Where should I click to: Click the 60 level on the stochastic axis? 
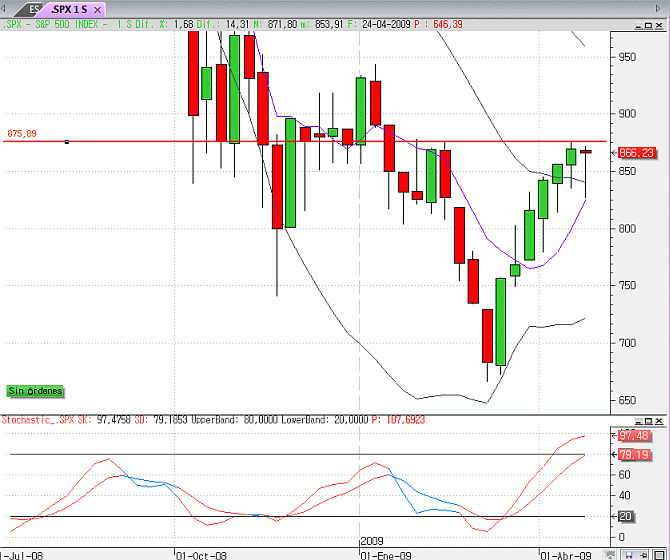coord(624,475)
